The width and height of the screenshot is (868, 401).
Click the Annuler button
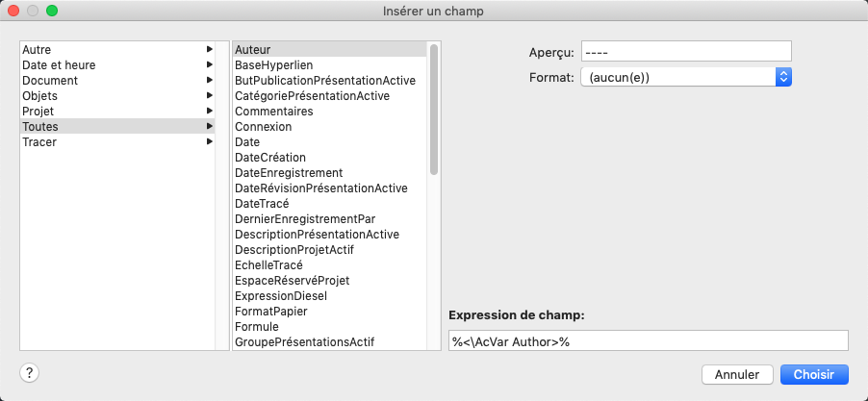(x=737, y=374)
